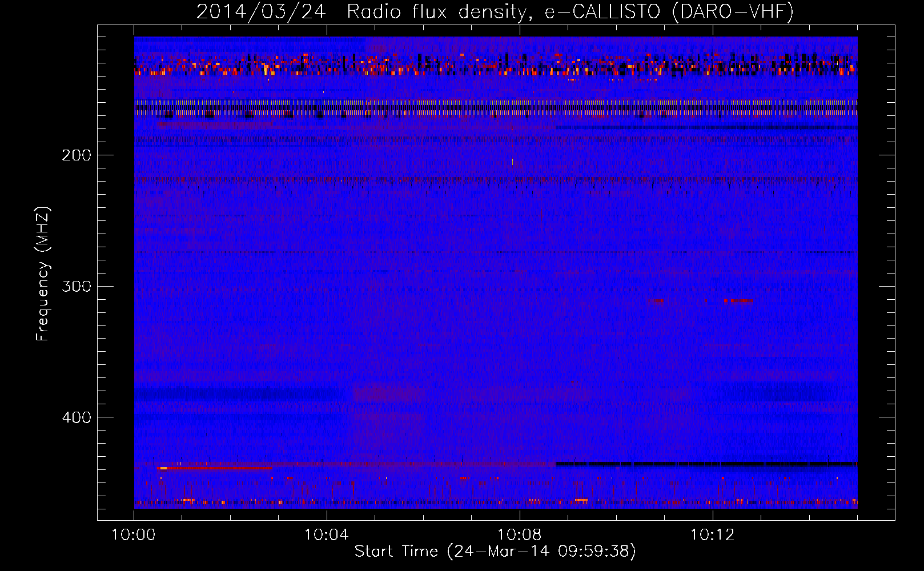Click the 'Frequency (MHZ)' axis label
Viewport: 924px width, 571px height.
(43, 274)
